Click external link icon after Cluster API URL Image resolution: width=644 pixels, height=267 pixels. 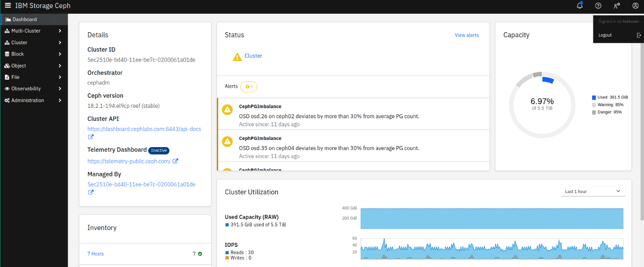coord(91,137)
